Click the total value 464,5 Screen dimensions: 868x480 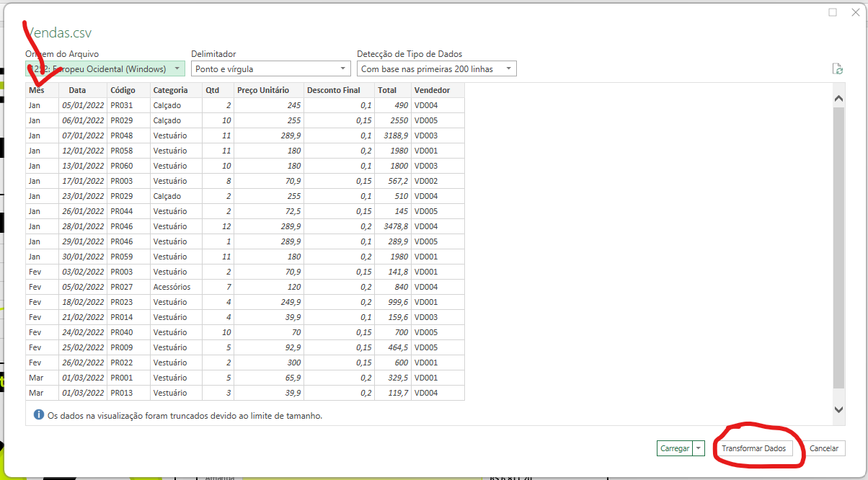(x=393, y=347)
